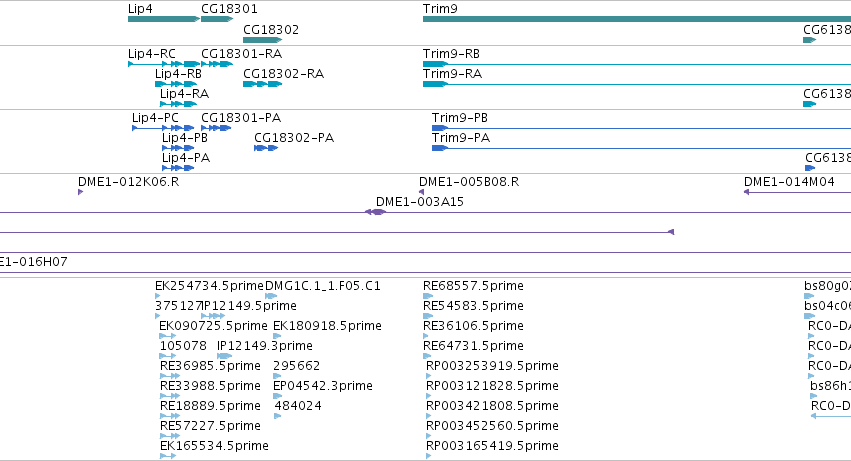Select the RE36106.5prime EST

tap(426, 336)
